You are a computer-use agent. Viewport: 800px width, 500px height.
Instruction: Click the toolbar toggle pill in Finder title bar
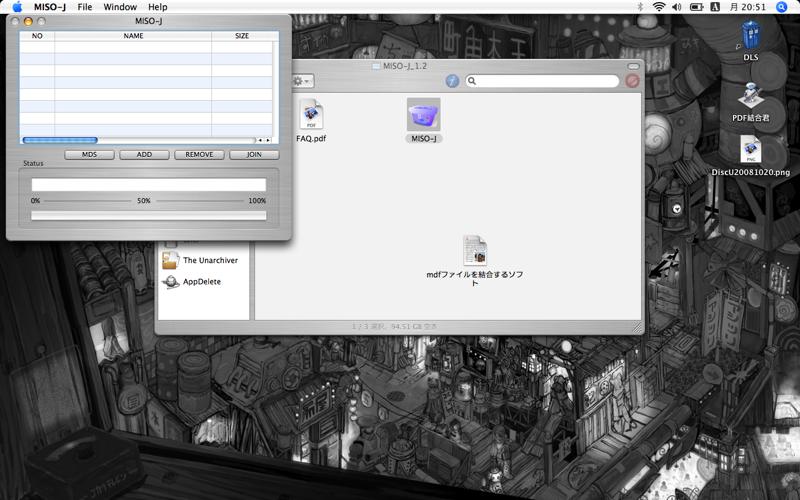point(633,66)
